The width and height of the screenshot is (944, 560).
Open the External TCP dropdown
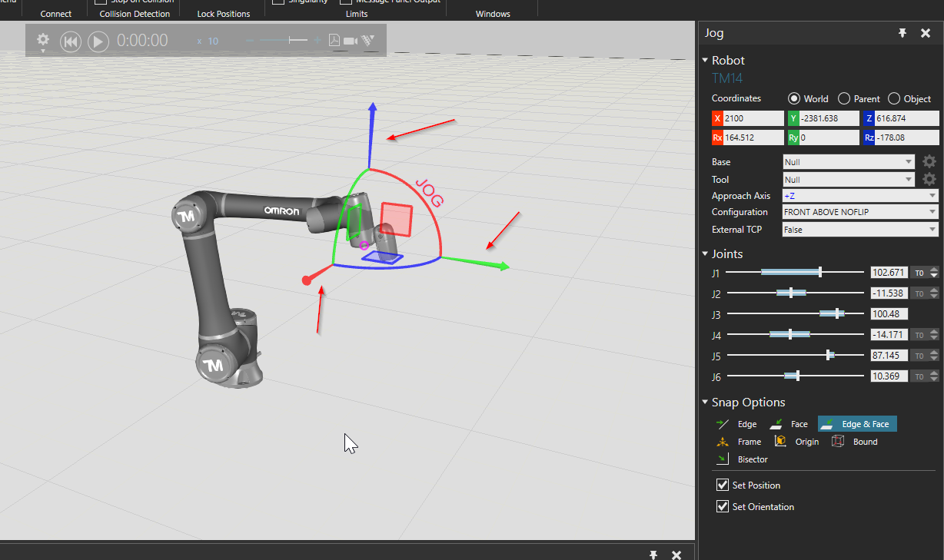(x=860, y=229)
